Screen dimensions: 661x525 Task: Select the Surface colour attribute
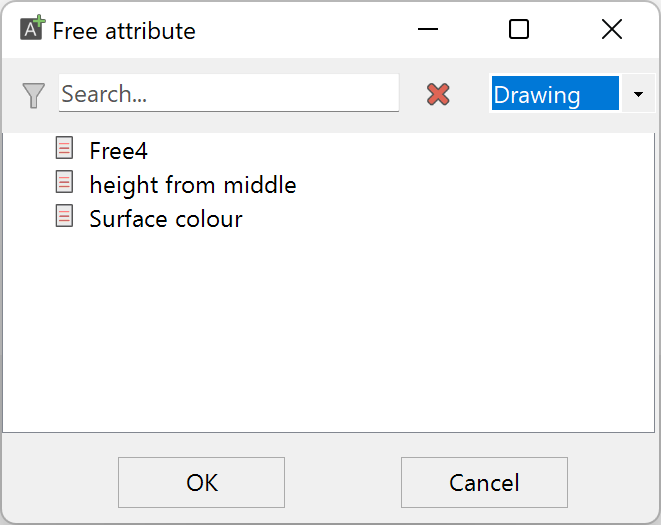tap(166, 219)
